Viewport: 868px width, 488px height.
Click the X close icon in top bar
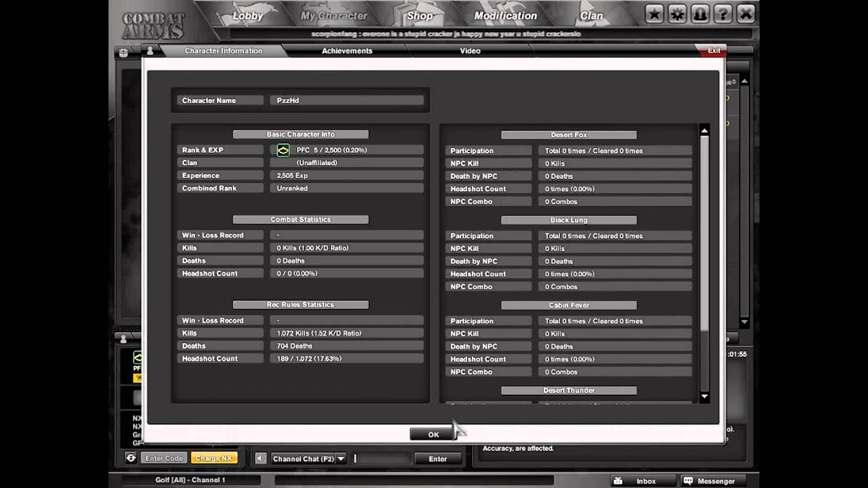click(746, 14)
